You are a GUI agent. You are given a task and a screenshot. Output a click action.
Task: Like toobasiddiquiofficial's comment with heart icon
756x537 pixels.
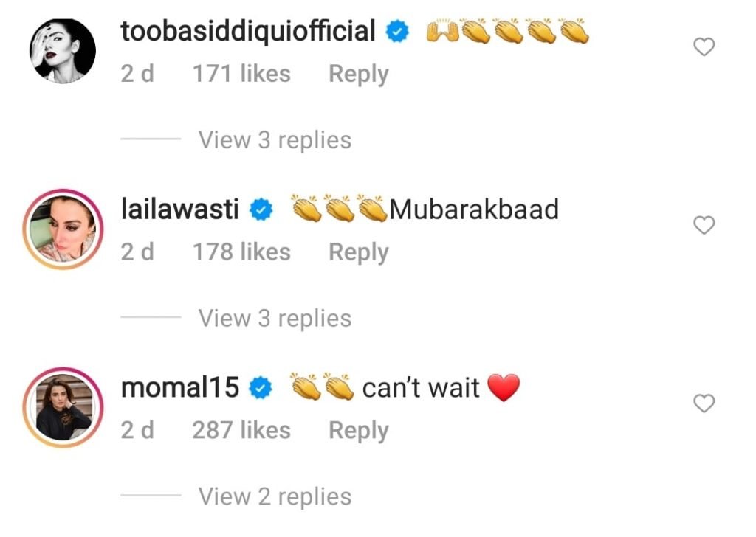[x=704, y=46]
